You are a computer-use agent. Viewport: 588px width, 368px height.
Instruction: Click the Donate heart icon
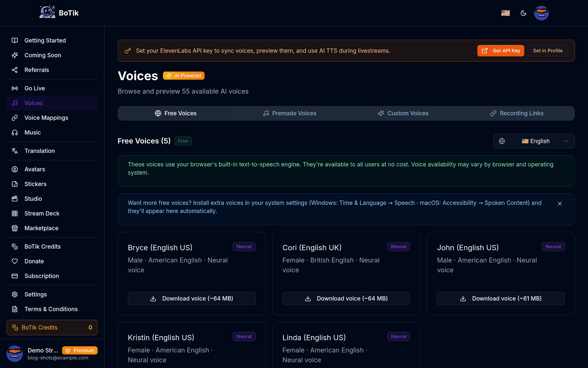[x=15, y=261]
